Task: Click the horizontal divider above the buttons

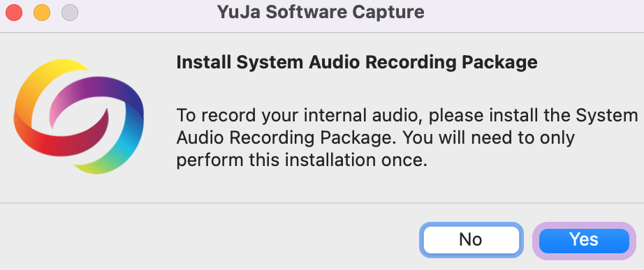Action: tap(322, 203)
